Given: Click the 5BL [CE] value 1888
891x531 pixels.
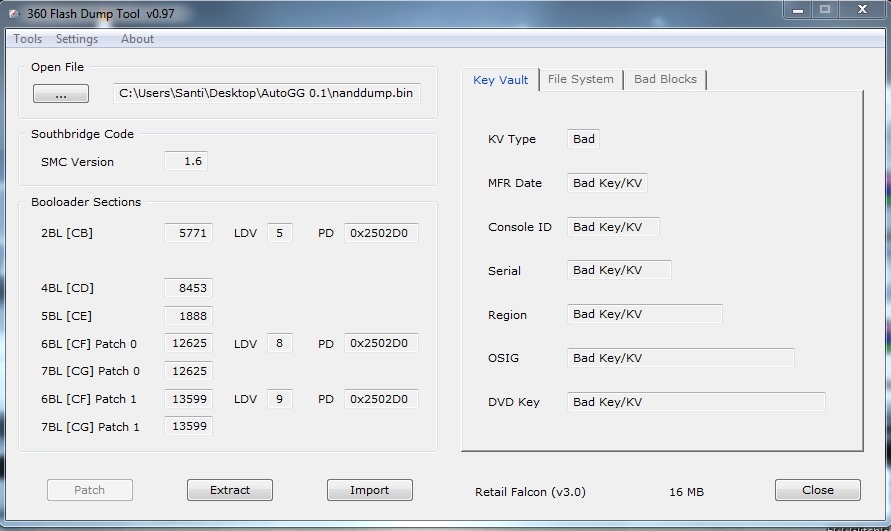Looking at the screenshot, I should (189, 316).
